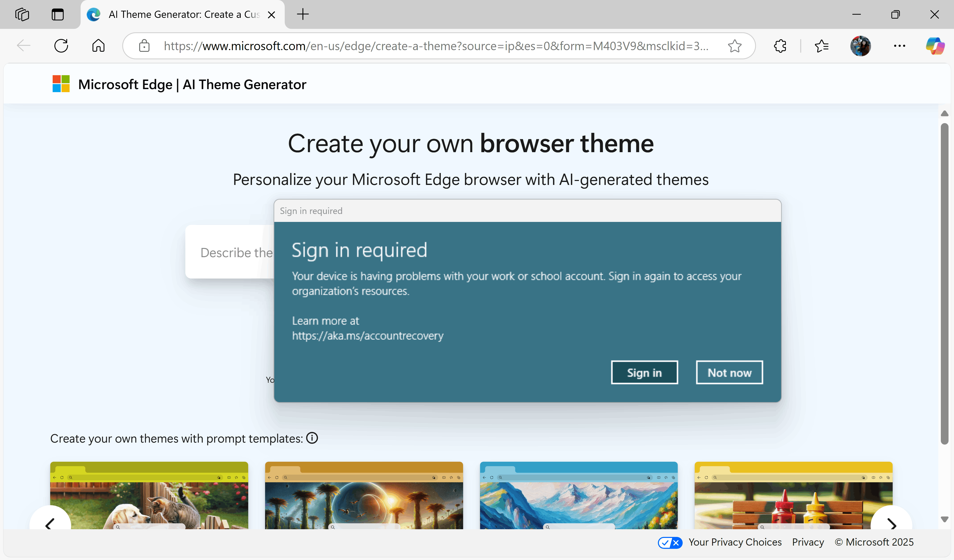Close the AI Theme Generator tab

(272, 15)
